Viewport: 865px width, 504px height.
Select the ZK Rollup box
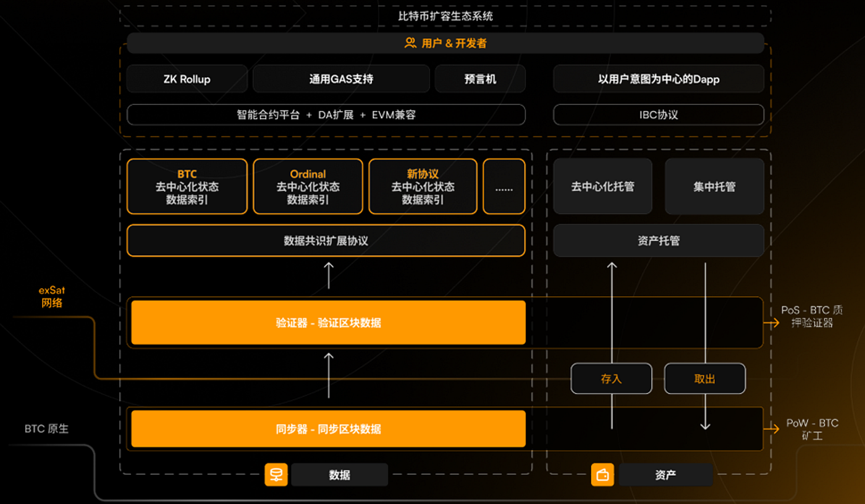[x=187, y=79]
